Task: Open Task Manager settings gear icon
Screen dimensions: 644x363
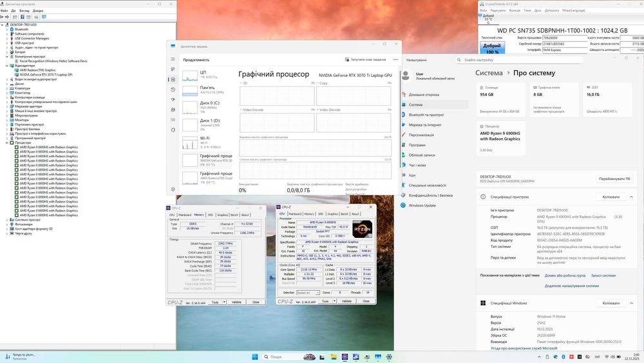Action: [173, 190]
